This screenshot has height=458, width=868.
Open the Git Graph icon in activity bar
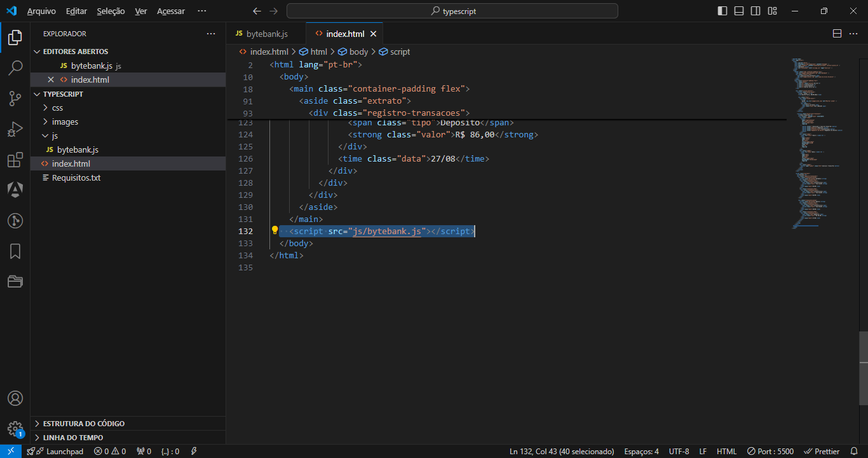[15, 221]
